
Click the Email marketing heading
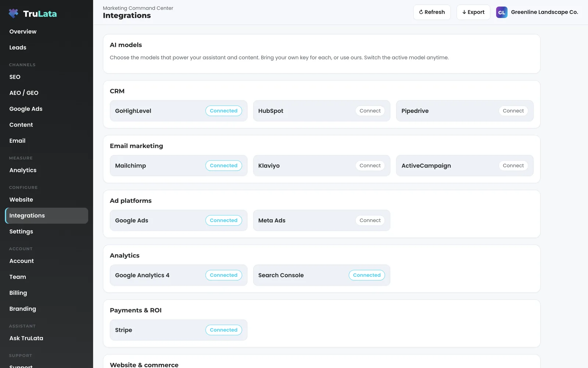pos(136,146)
